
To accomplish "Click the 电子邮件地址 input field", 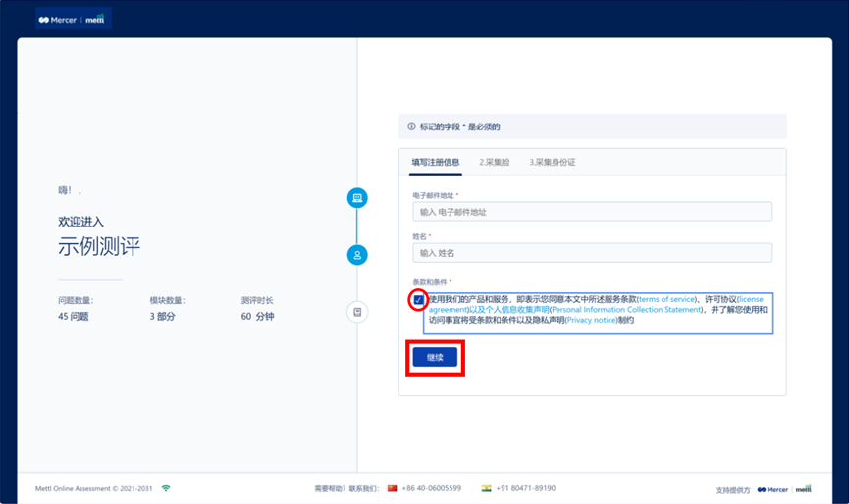I will pyautogui.click(x=592, y=212).
